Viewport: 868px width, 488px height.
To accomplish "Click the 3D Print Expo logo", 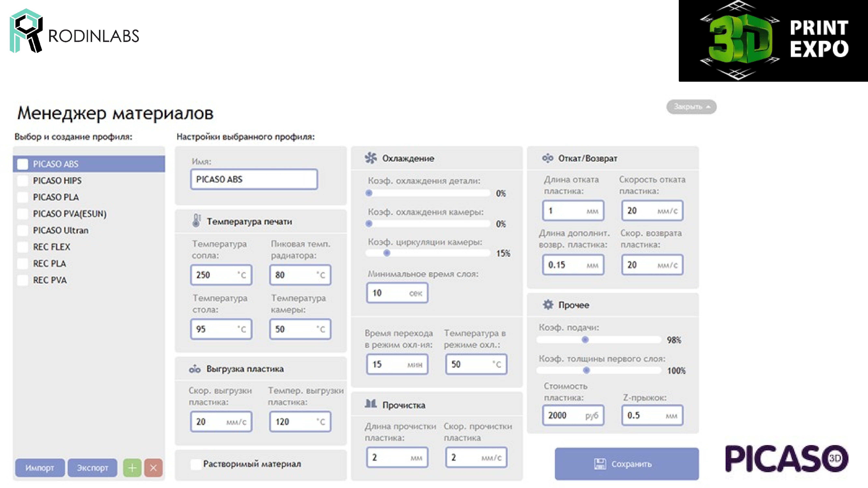I will (x=773, y=41).
